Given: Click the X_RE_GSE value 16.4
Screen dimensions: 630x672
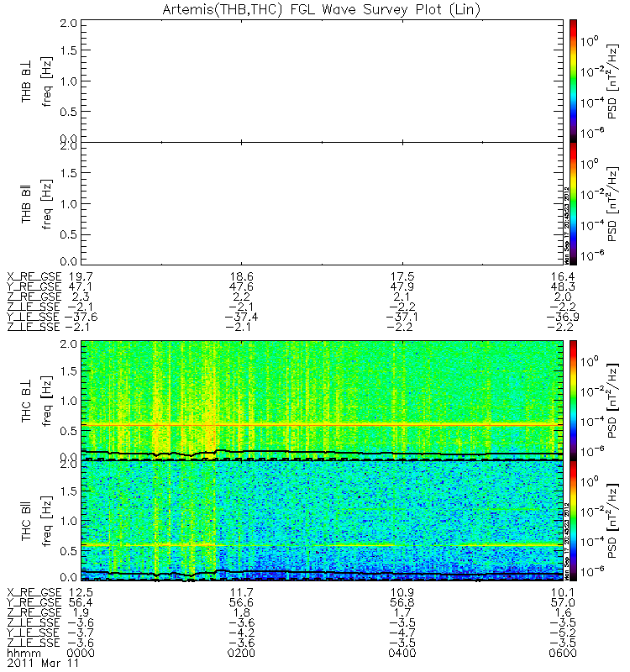Looking at the screenshot, I should 563,276.
